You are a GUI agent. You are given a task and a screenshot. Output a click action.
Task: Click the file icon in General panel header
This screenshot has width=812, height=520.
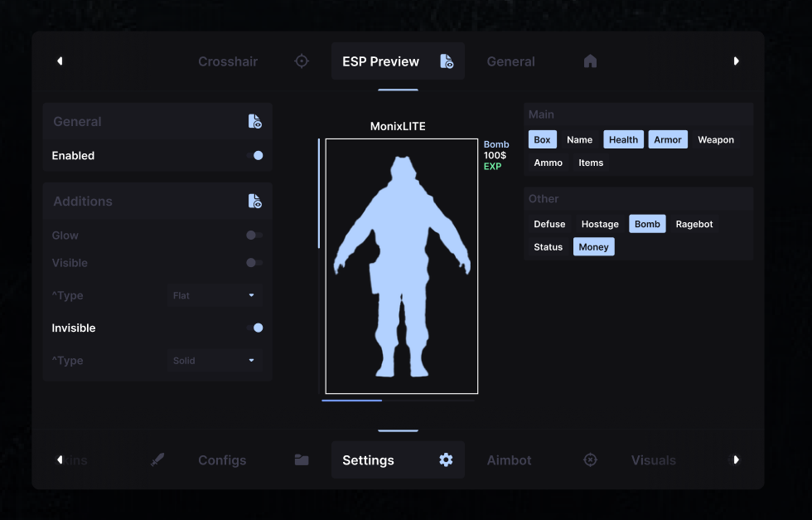tap(254, 121)
